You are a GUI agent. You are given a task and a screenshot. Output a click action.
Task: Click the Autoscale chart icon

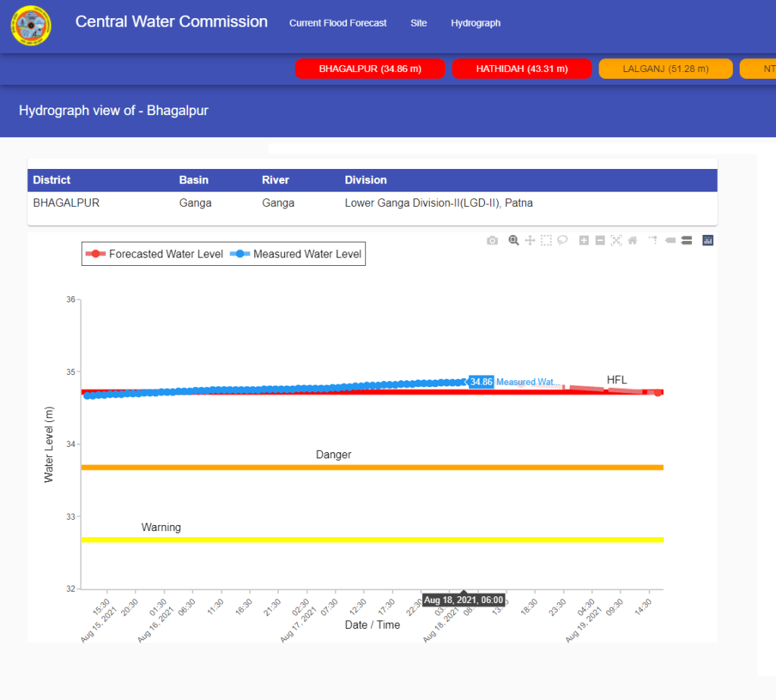616,240
